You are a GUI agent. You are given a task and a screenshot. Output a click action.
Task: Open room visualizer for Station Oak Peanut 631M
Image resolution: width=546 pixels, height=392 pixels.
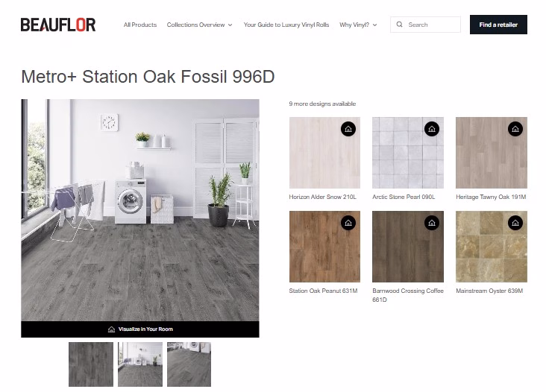point(348,223)
